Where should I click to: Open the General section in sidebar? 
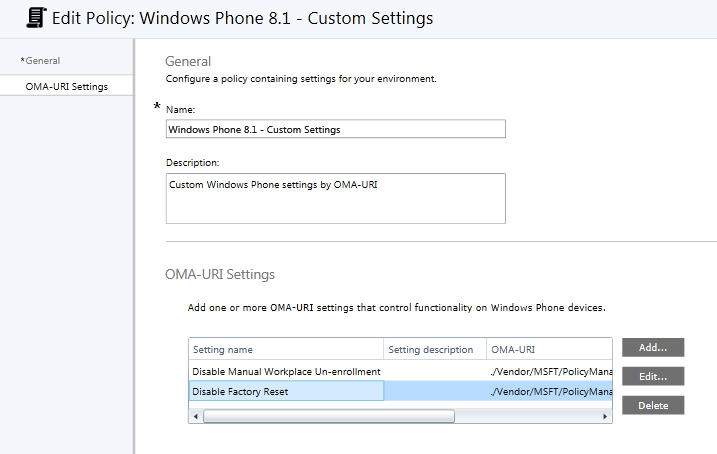point(42,61)
